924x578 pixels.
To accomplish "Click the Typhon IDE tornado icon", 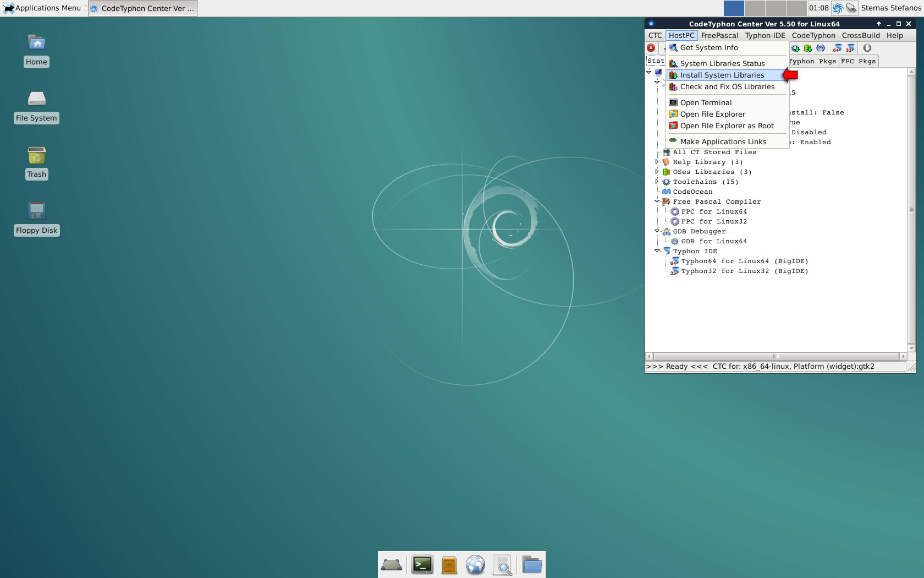I will pyautogui.click(x=666, y=251).
